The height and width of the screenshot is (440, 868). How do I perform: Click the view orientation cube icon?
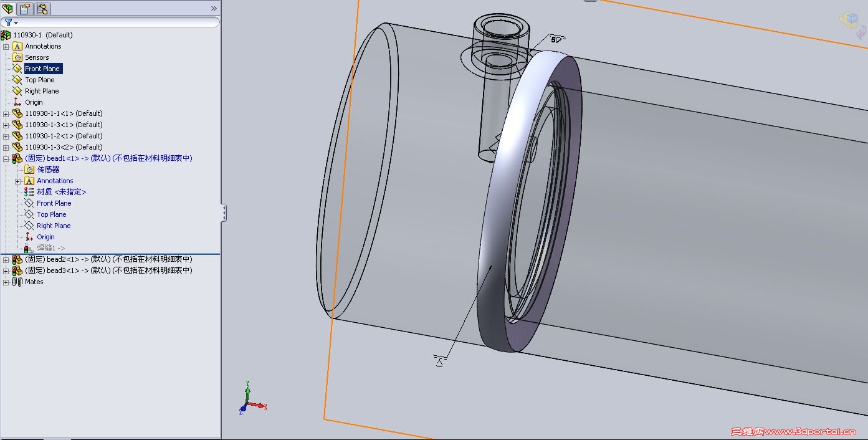click(x=849, y=19)
